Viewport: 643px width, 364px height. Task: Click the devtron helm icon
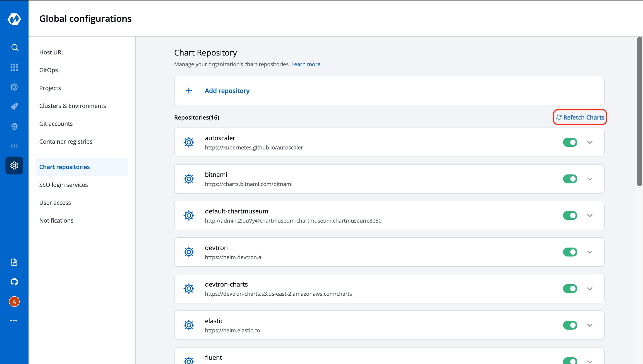pyautogui.click(x=189, y=252)
